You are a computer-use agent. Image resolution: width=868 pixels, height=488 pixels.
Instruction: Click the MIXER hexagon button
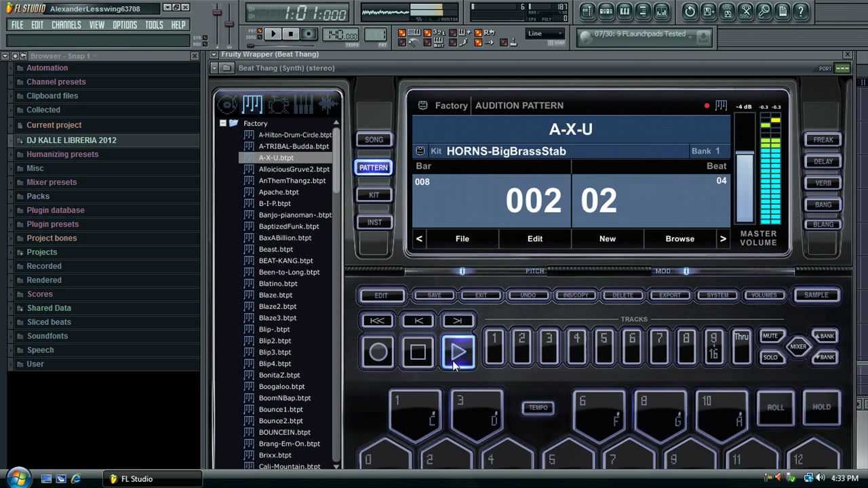pos(798,346)
